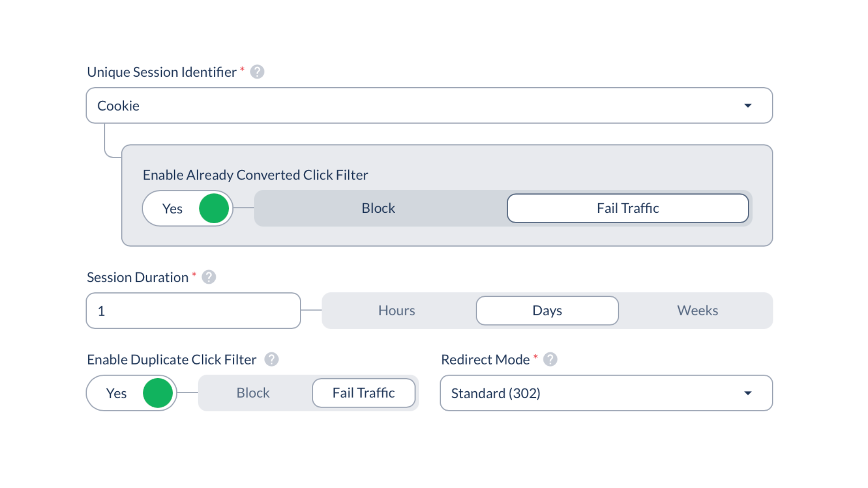868x488 pixels.
Task: Open the Cookie session identifier dropdown
Action: click(429, 105)
